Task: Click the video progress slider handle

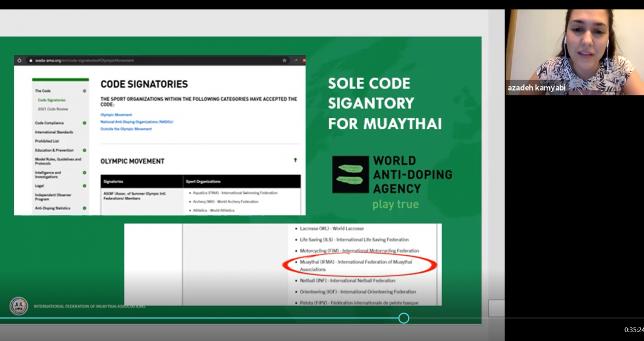Action: click(404, 318)
